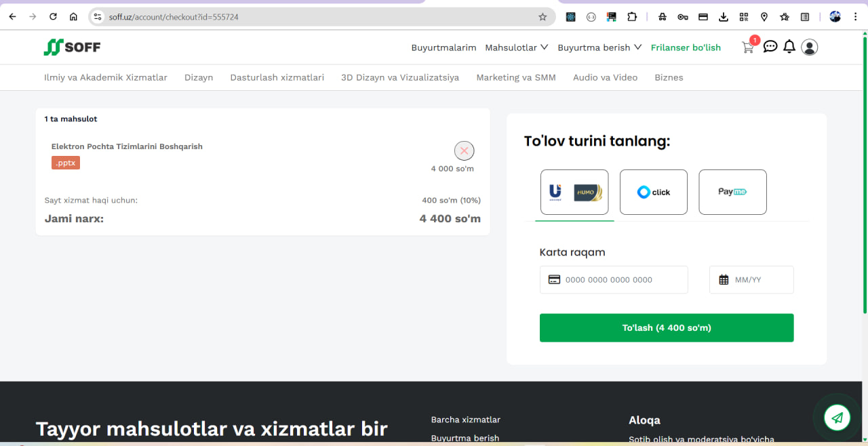This screenshot has width=868, height=446.
Task: Expand the Buyurtma berish dropdown
Action: point(599,47)
